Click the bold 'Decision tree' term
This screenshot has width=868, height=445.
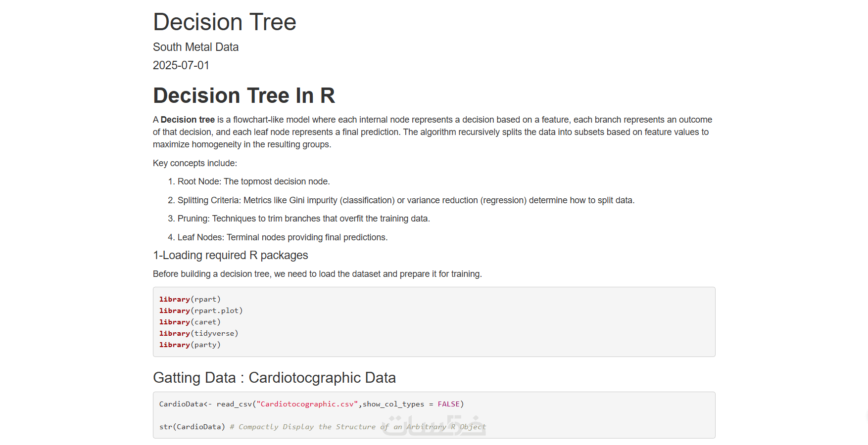188,120
